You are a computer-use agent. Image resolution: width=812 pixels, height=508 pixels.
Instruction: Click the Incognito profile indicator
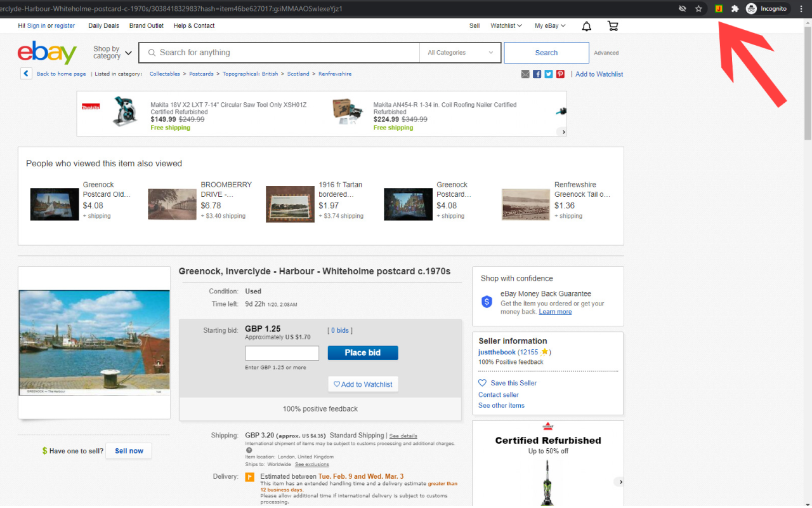pos(766,9)
